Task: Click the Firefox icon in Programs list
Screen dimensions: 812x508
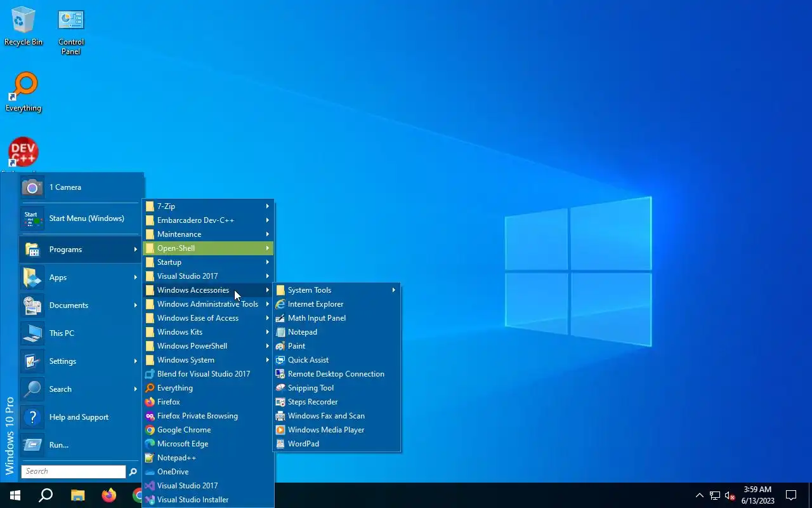Action: [150, 402]
